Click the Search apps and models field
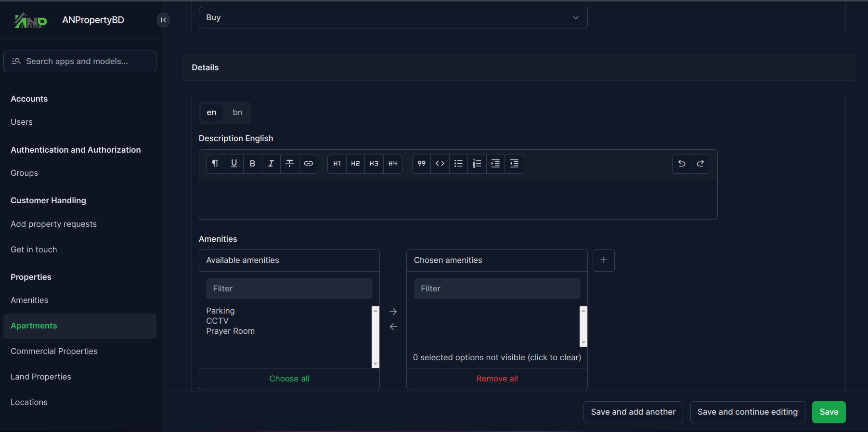The image size is (868, 432). click(x=80, y=62)
